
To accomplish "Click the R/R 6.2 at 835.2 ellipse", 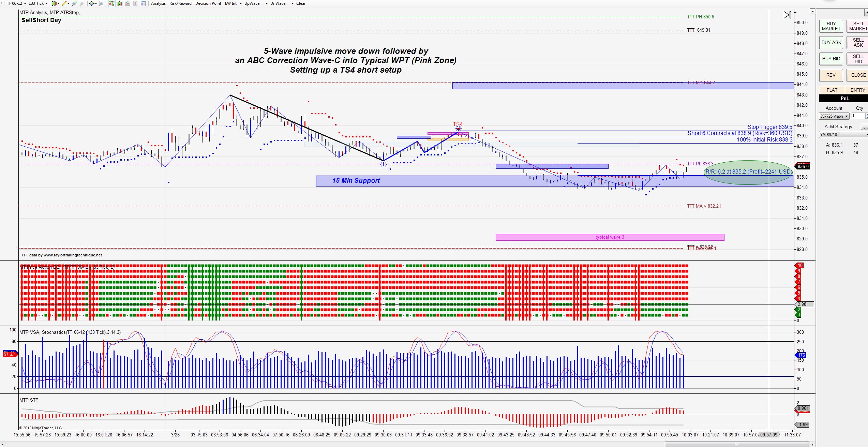I will [748, 172].
